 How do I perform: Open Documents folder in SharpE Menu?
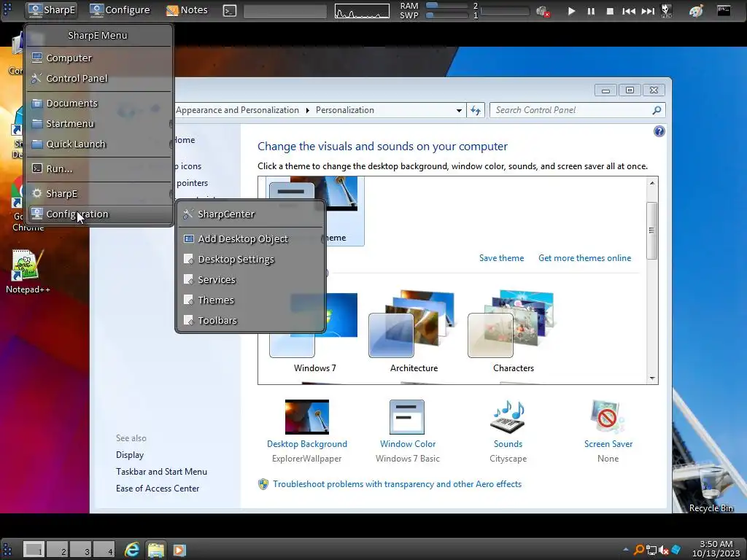[98, 104]
